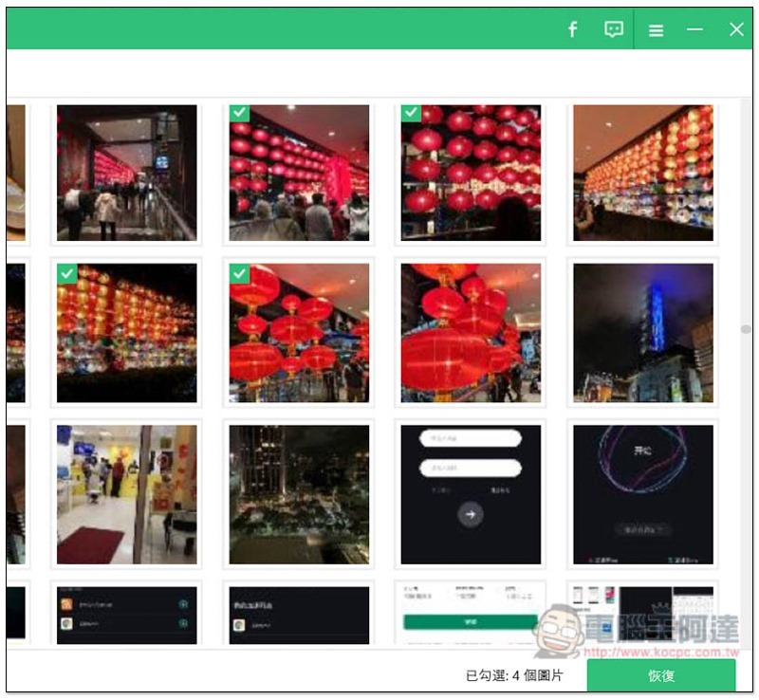Select the dark login screen screenshot thumbnail

pos(471,495)
